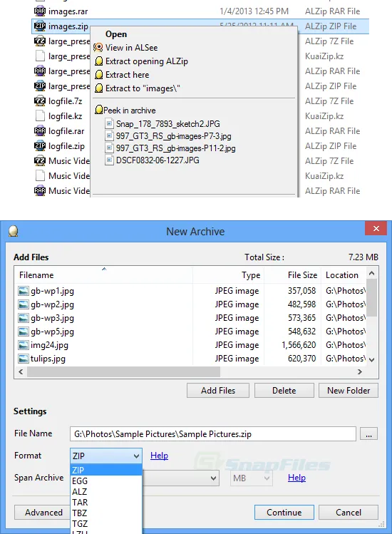Open the Format combo box showing ZIP
Viewport: 392px width, 534px height.
(x=106, y=456)
